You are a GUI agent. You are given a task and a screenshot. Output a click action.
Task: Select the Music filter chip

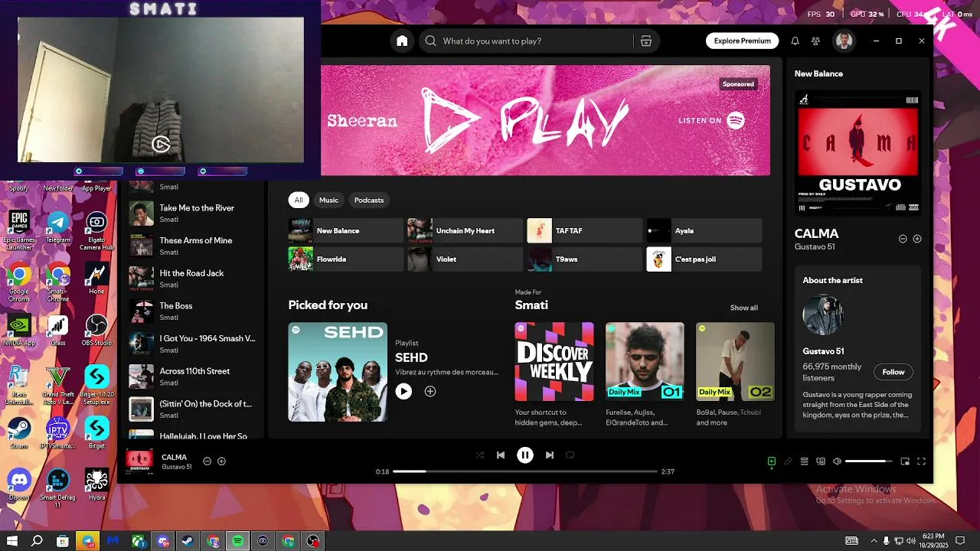pos(328,200)
